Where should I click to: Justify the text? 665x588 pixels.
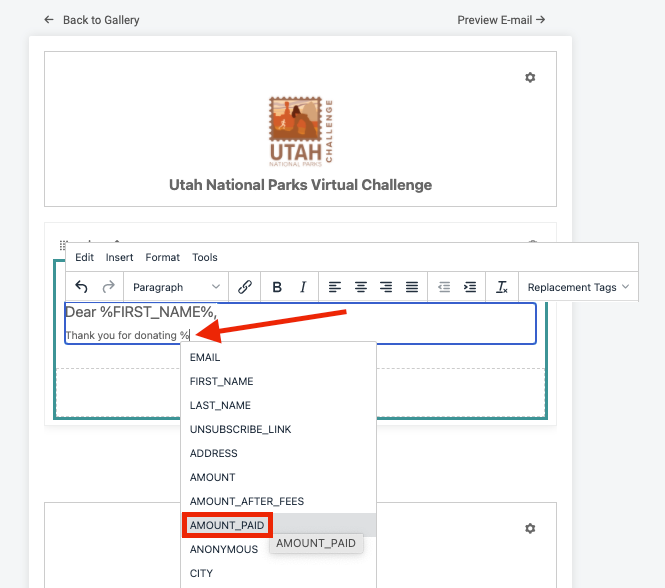[412, 287]
